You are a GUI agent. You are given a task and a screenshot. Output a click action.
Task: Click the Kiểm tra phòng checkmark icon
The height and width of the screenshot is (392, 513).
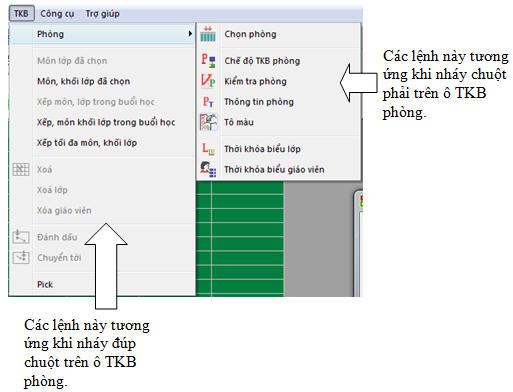point(208,81)
